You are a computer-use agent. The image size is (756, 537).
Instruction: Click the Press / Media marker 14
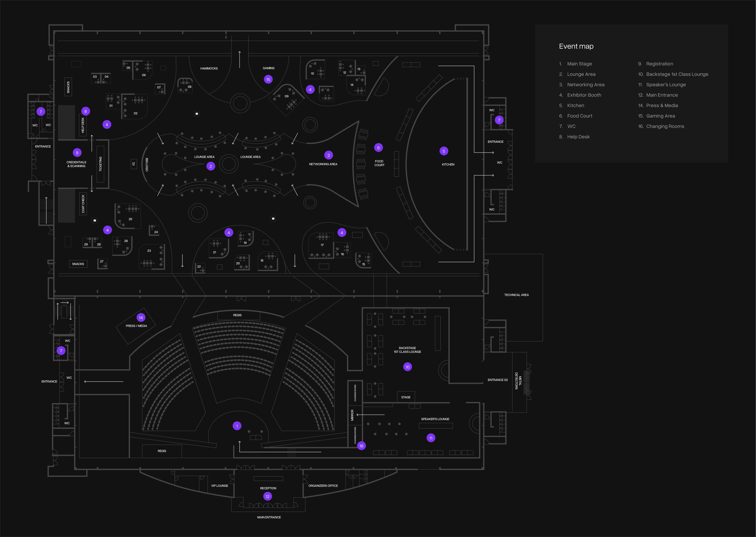pos(141,317)
